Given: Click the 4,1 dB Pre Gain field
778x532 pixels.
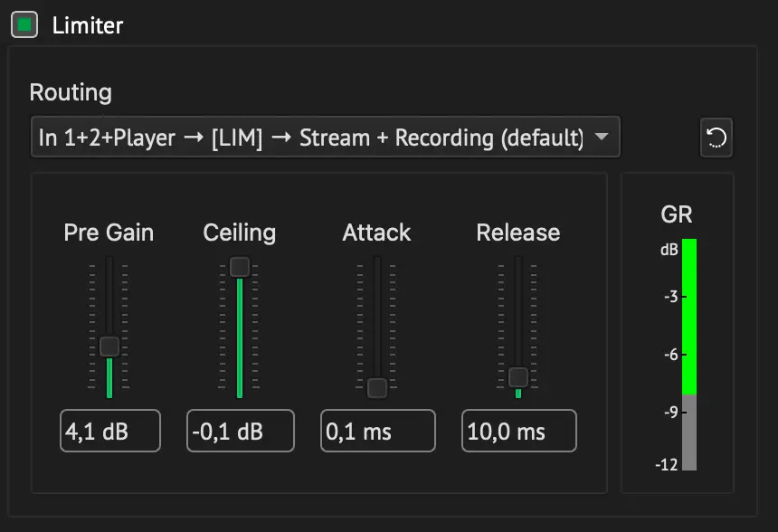Looking at the screenshot, I should pos(110,431).
